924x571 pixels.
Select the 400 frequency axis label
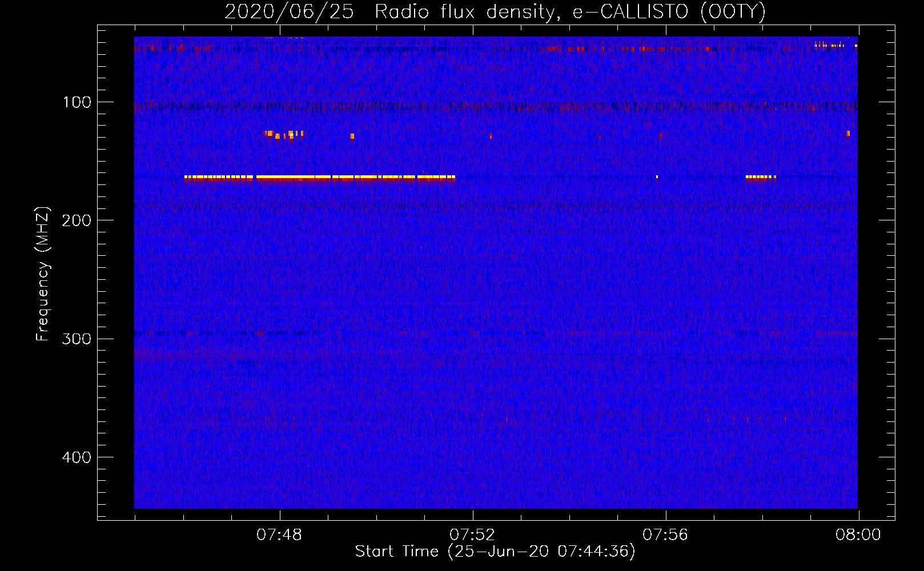77,457
